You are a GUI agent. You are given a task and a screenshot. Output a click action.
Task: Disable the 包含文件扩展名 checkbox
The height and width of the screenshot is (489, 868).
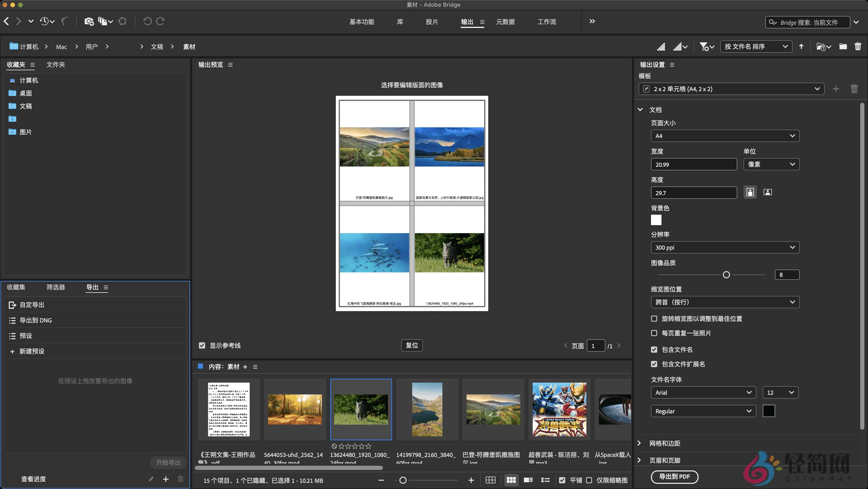(654, 364)
